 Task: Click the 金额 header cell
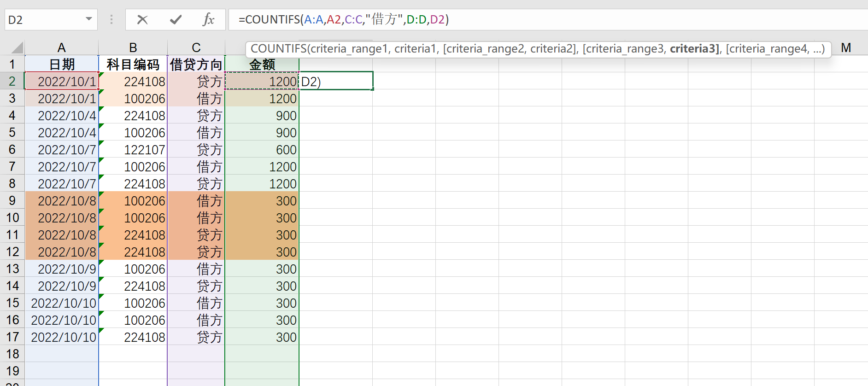(262, 64)
